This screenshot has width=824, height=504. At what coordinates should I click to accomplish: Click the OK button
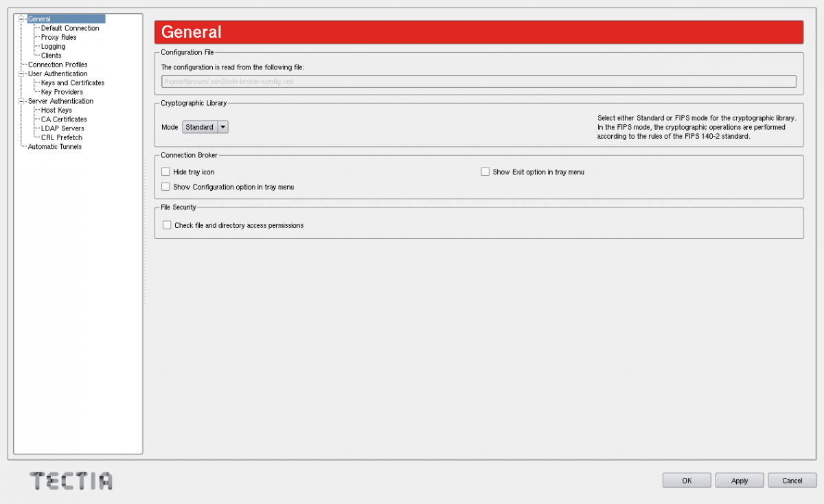coord(687,481)
